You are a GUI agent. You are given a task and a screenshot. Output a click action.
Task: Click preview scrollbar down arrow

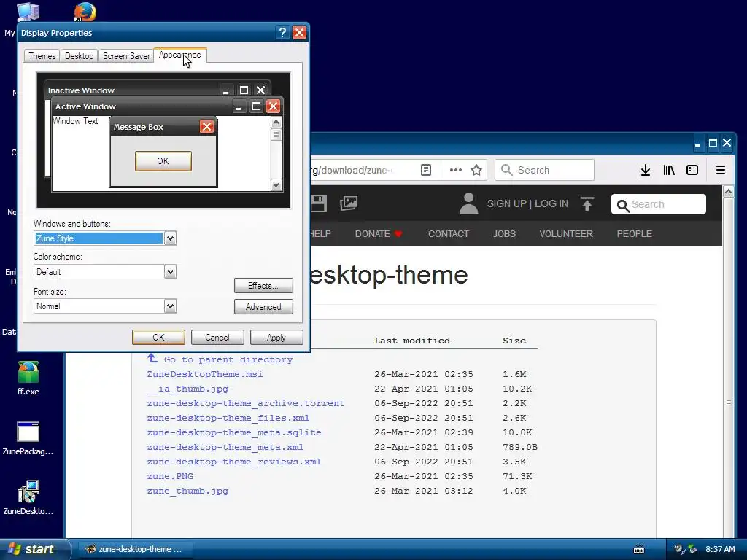[276, 184]
